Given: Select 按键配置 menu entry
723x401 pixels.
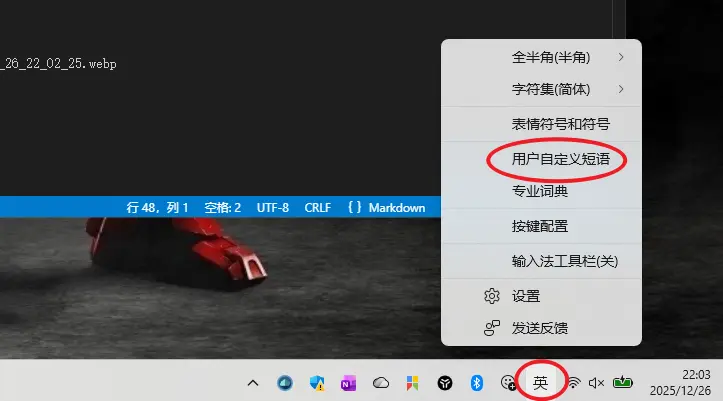Looking at the screenshot, I should coord(541,226).
